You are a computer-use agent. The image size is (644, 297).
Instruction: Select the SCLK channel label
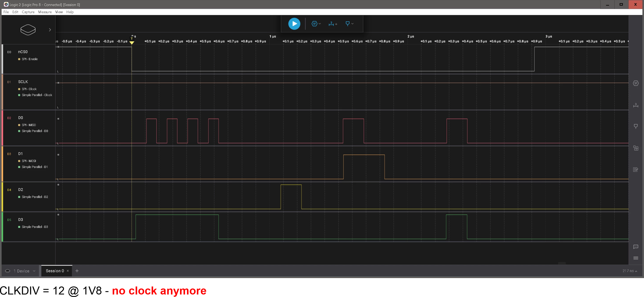click(x=23, y=82)
